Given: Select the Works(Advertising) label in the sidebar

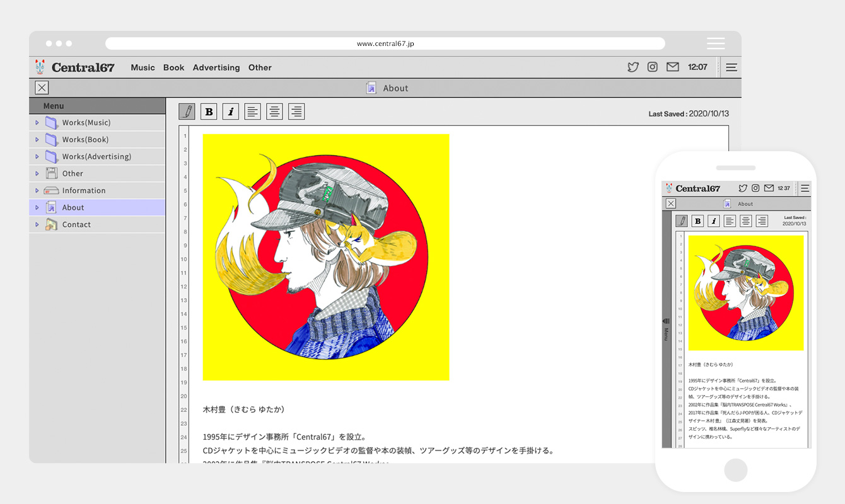Looking at the screenshot, I should pos(97,156).
